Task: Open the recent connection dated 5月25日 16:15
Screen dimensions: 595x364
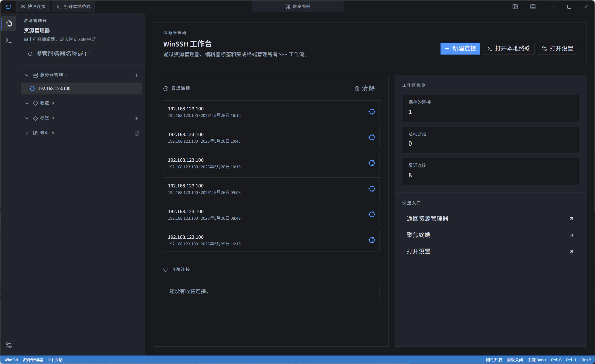Action: coord(271,240)
